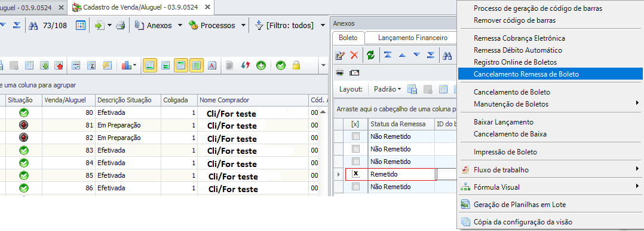
Task: Click the green plus circle icon
Action: point(261,65)
